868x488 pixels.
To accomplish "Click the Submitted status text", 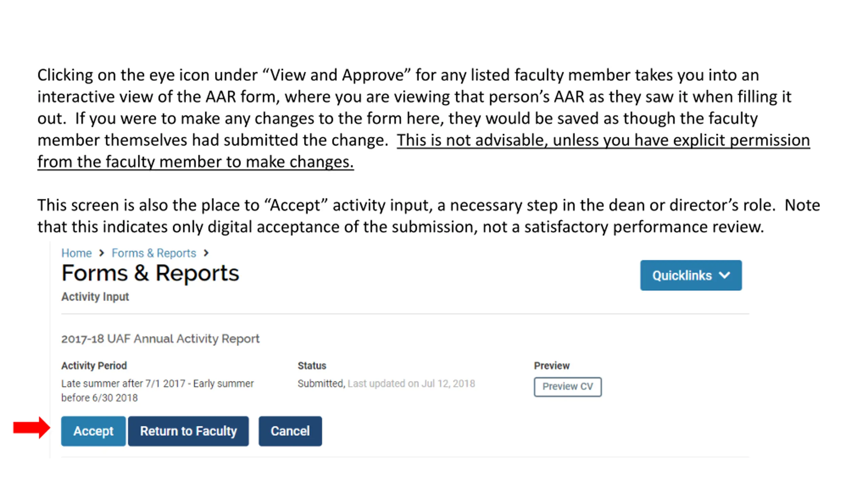I will pos(321,384).
